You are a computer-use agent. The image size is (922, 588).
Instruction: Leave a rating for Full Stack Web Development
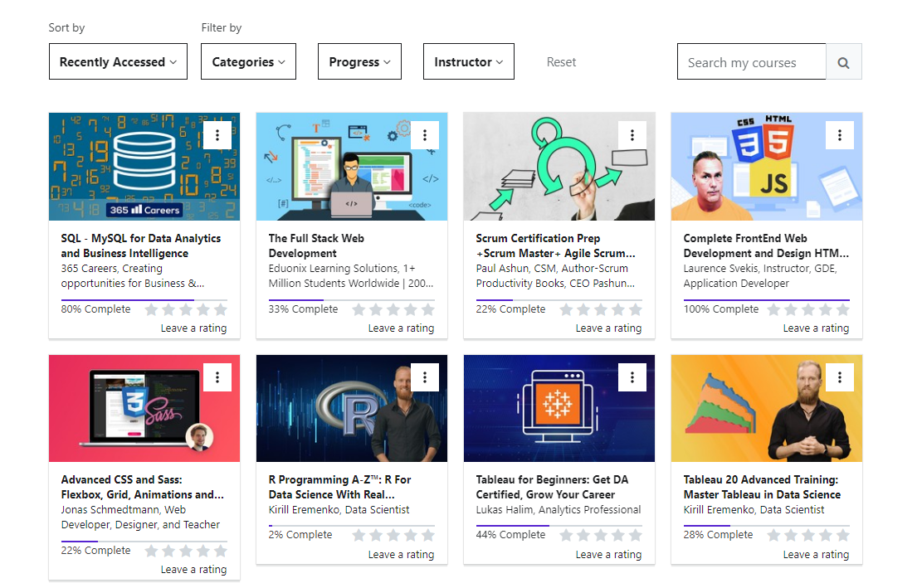pyautogui.click(x=401, y=328)
